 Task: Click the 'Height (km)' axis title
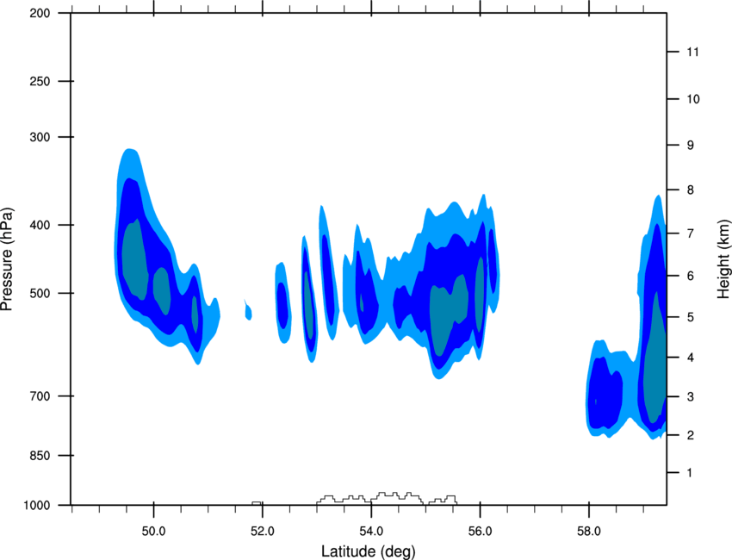click(723, 258)
